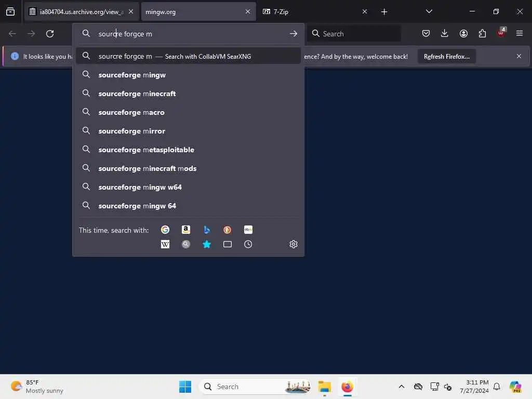Close the ia804704.us.archive.org tab

click(131, 11)
